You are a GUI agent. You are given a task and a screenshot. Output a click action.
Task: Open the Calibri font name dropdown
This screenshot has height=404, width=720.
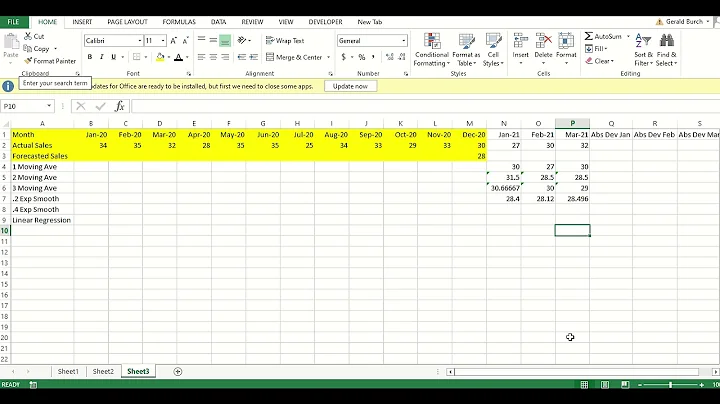pos(140,41)
